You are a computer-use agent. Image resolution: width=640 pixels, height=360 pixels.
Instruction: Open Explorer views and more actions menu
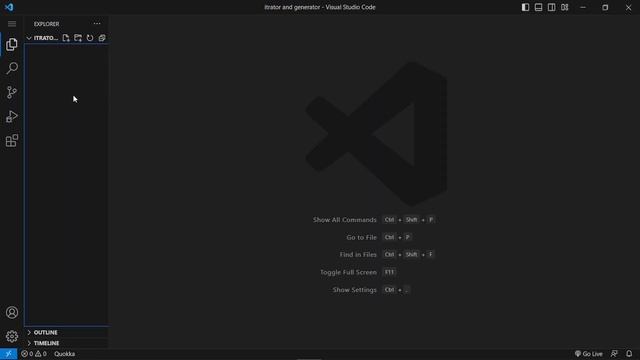point(97,24)
